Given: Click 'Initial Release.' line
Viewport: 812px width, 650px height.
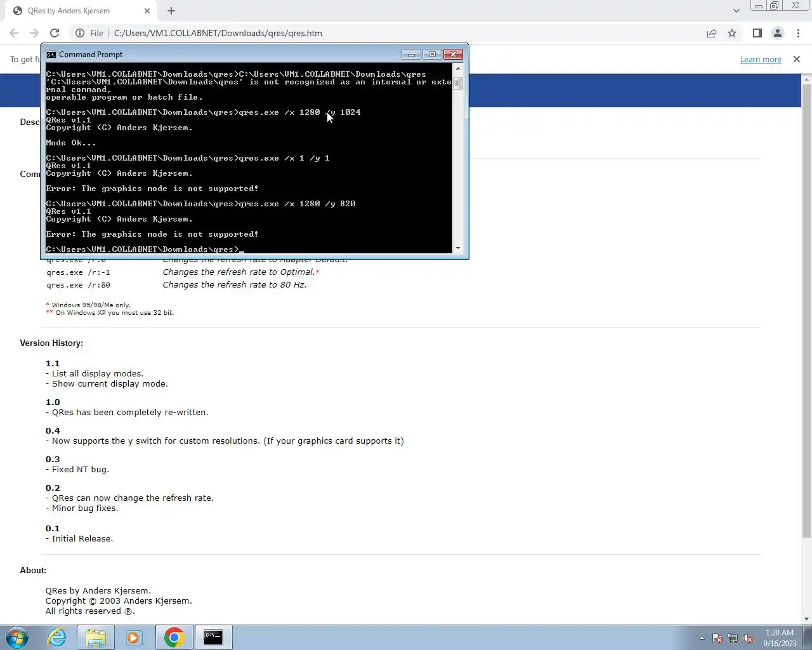Looking at the screenshot, I should point(82,539).
